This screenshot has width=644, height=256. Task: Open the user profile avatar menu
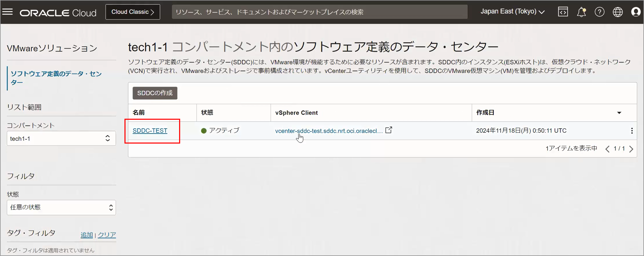click(x=636, y=12)
